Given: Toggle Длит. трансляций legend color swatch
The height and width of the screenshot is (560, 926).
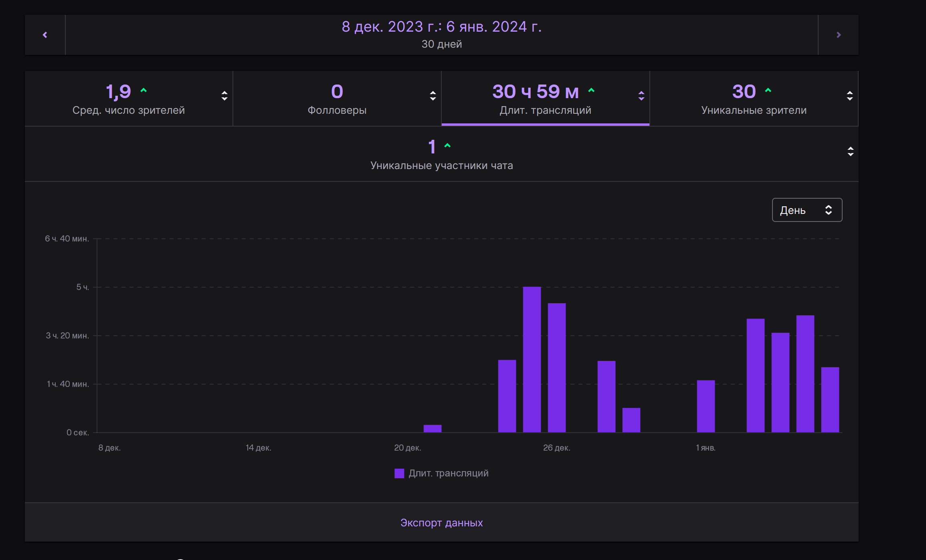Looking at the screenshot, I should pyautogui.click(x=399, y=473).
